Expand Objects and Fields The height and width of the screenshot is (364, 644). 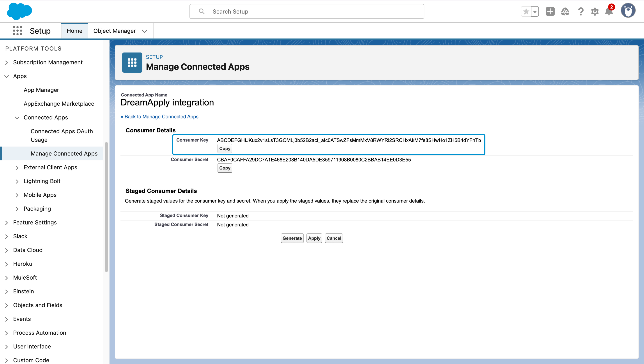7,305
